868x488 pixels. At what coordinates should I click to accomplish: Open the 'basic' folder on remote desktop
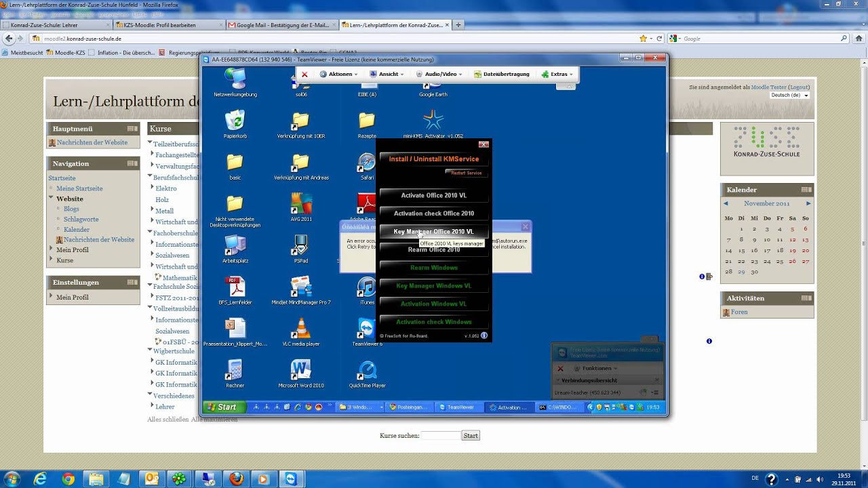[235, 162]
